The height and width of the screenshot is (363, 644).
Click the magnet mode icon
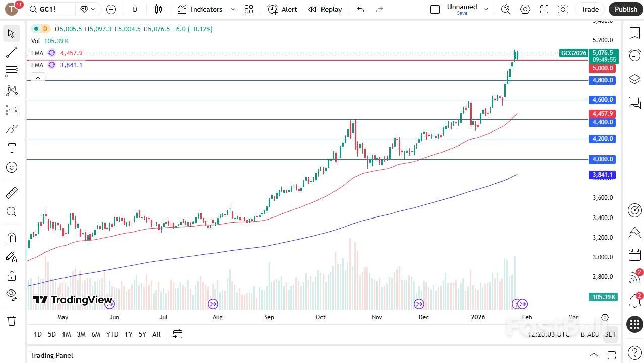tap(11, 237)
